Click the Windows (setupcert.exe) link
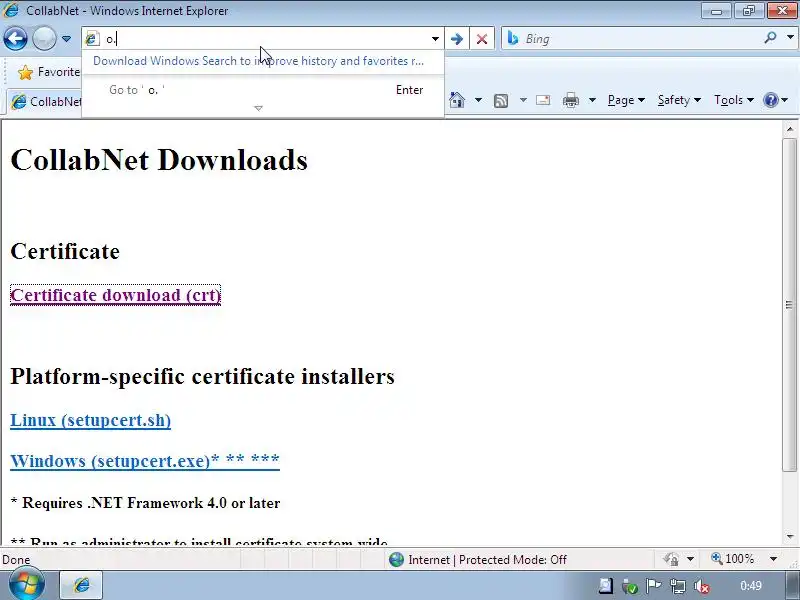Screen dimensions: 800x600 click(x=145, y=461)
